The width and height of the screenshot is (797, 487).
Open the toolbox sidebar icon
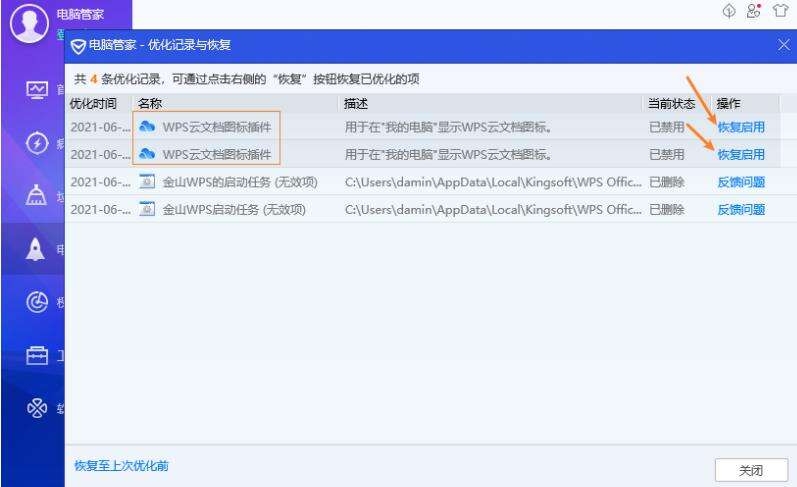point(37,355)
